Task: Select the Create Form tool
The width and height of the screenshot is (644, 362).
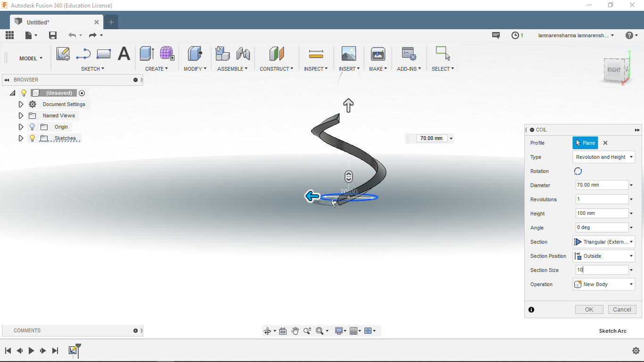Action: 167,53
